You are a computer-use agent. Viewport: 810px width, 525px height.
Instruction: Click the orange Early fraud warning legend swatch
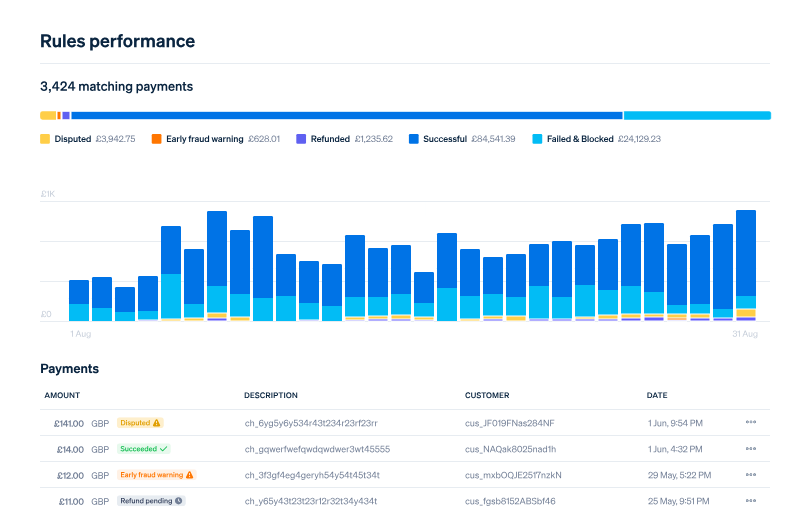click(x=156, y=139)
